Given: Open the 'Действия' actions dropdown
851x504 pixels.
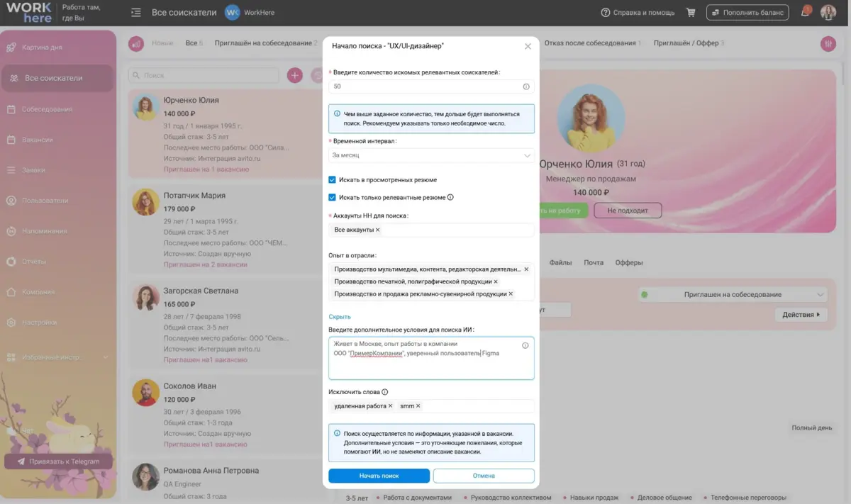Looking at the screenshot, I should [x=801, y=314].
